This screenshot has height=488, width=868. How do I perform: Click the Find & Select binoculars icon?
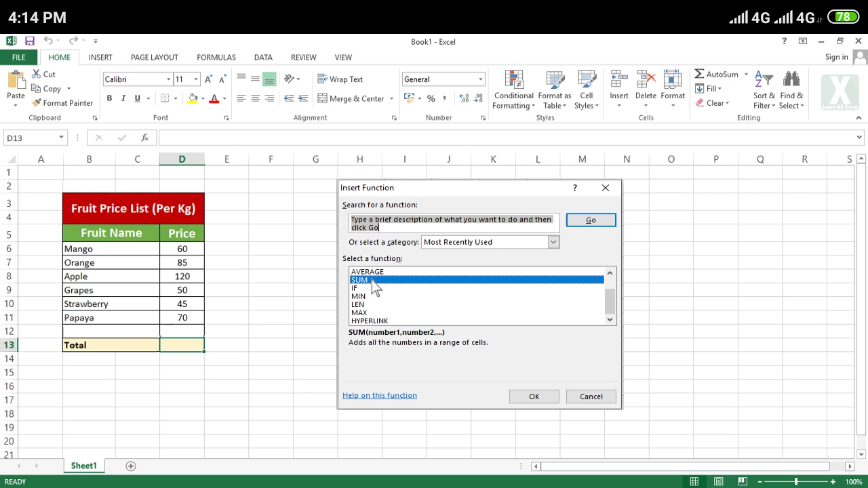coord(791,81)
